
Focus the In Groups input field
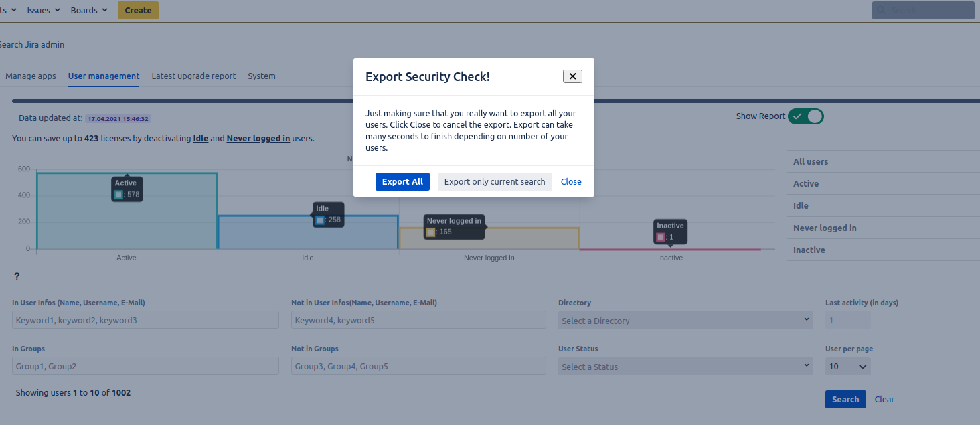145,366
